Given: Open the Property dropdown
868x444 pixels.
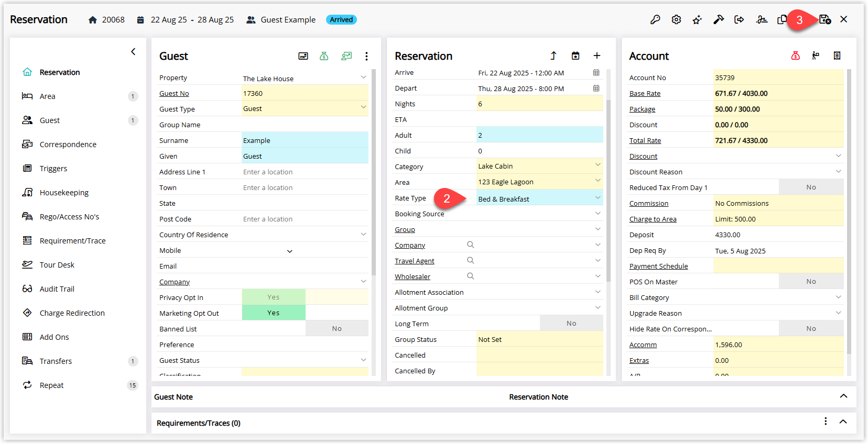Looking at the screenshot, I should point(363,77).
